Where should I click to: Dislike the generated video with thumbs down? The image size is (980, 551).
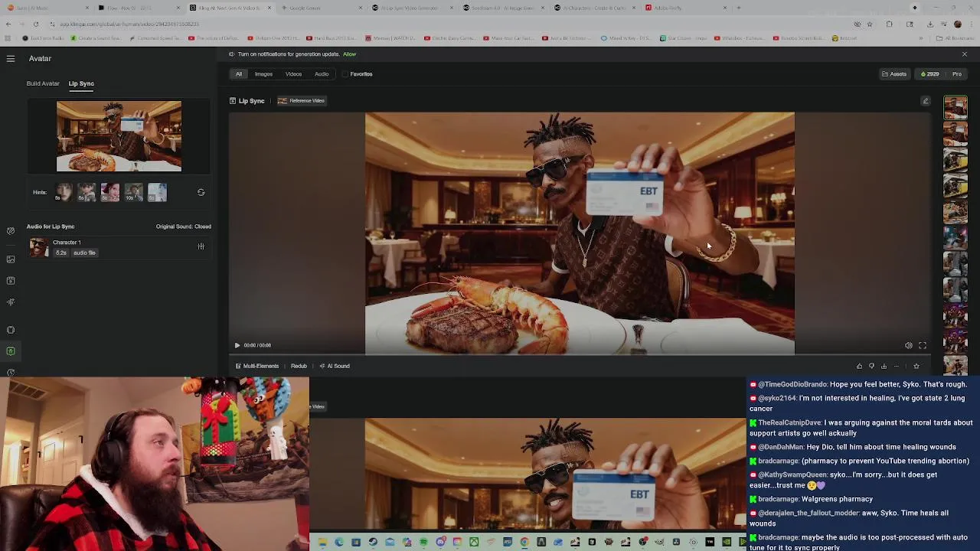pyautogui.click(x=871, y=366)
